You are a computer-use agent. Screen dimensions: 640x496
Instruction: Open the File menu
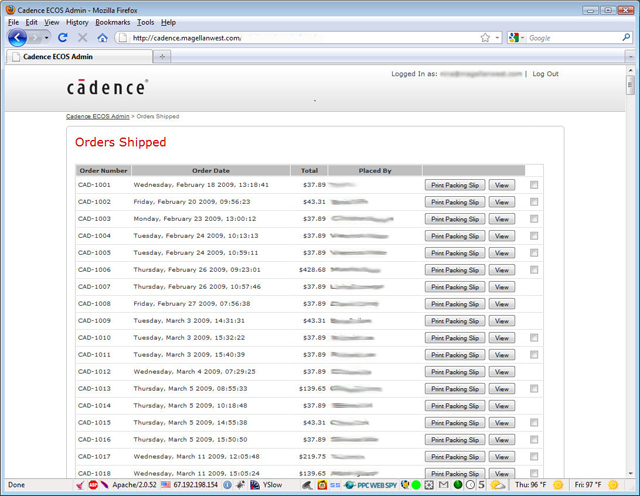(13, 22)
